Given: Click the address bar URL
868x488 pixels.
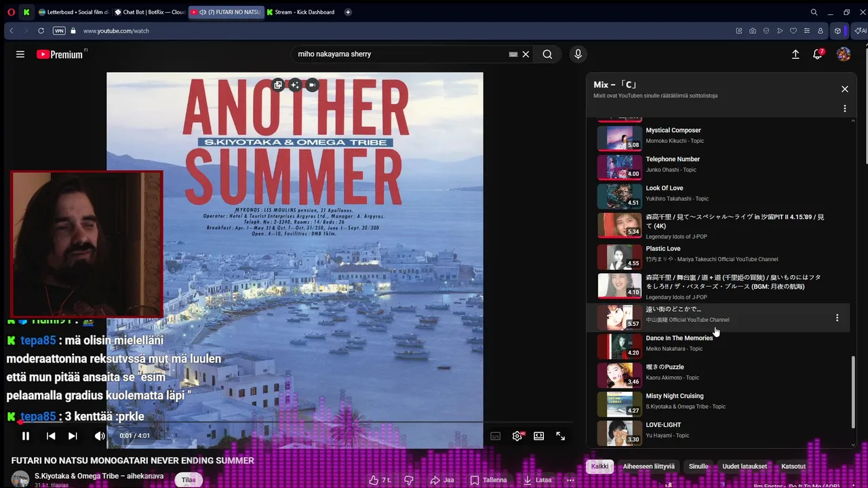Looking at the screenshot, I should (116, 30).
